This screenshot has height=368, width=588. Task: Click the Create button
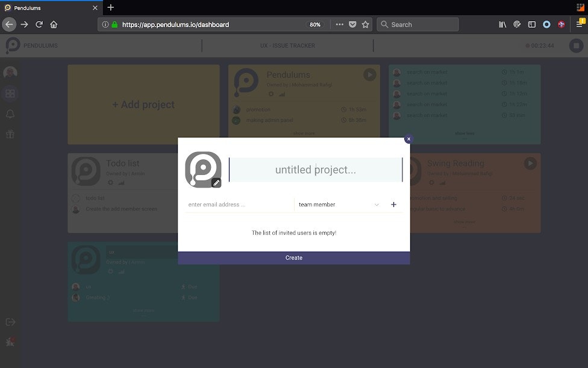[x=293, y=258]
